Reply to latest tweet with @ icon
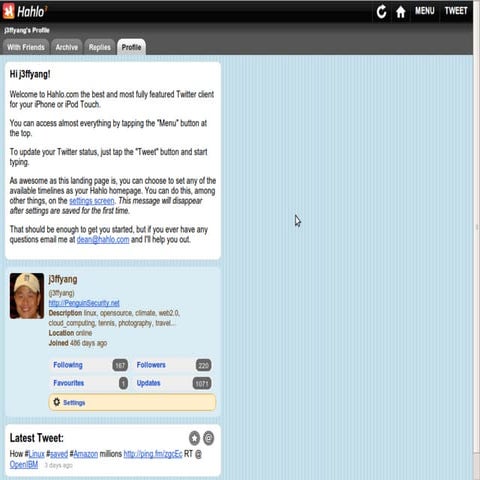 point(209,438)
